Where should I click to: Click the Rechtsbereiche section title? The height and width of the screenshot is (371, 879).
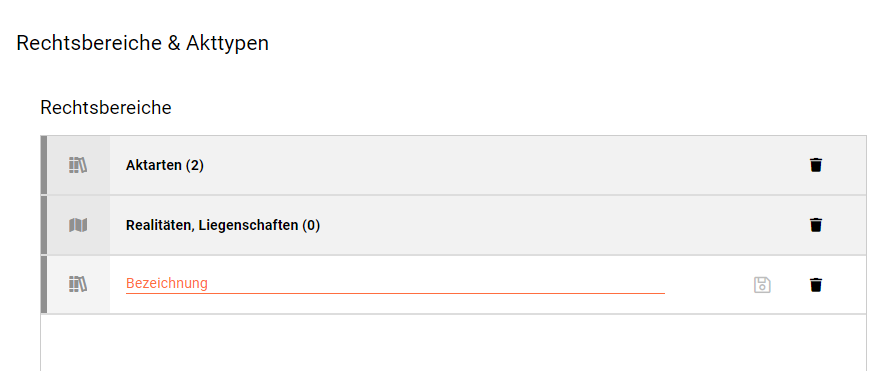point(106,108)
